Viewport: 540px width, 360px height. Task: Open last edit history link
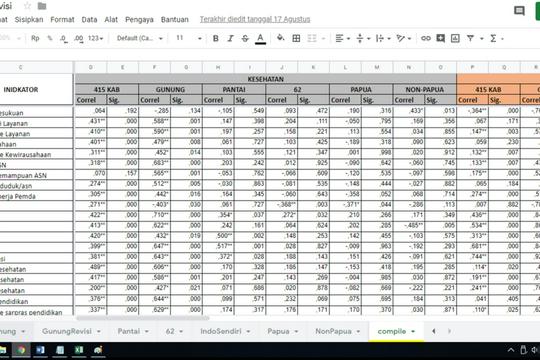[255, 20]
